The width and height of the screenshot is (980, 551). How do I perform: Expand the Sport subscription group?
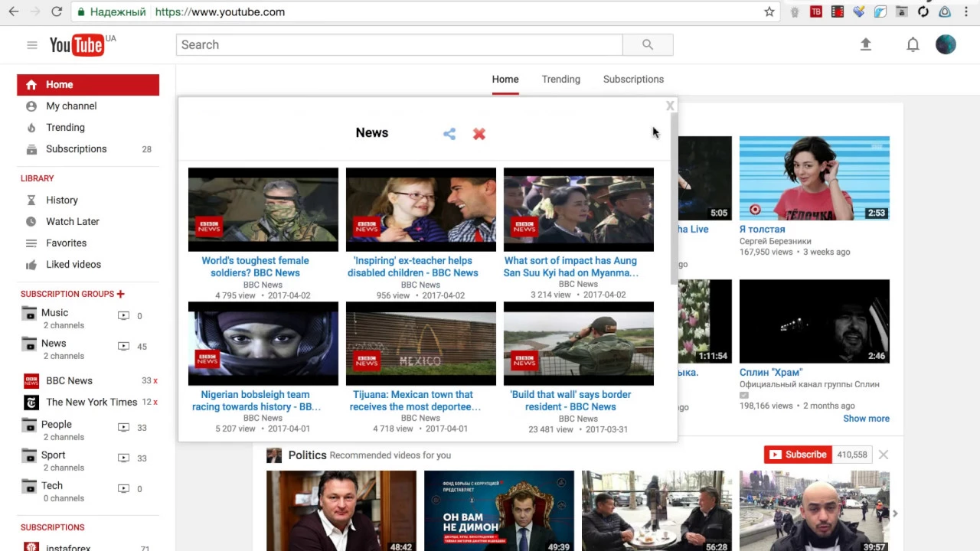click(54, 455)
